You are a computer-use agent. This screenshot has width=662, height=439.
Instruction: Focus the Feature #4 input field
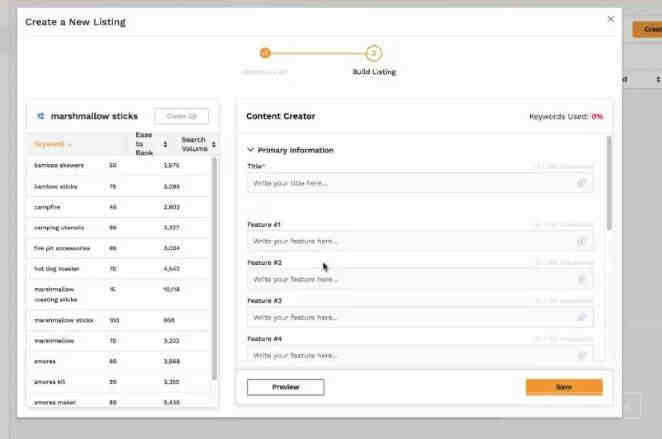(420, 355)
